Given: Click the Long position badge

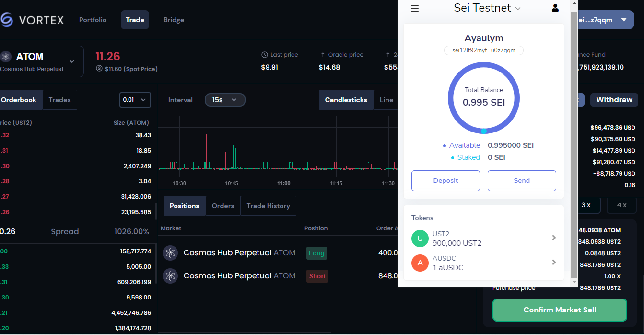Looking at the screenshot, I should [316, 253].
